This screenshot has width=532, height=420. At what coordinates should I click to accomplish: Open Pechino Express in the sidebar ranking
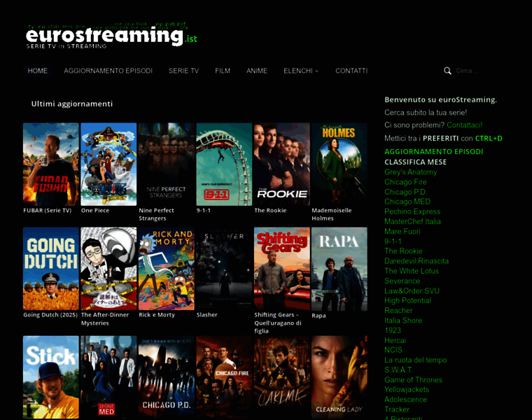[x=412, y=211]
